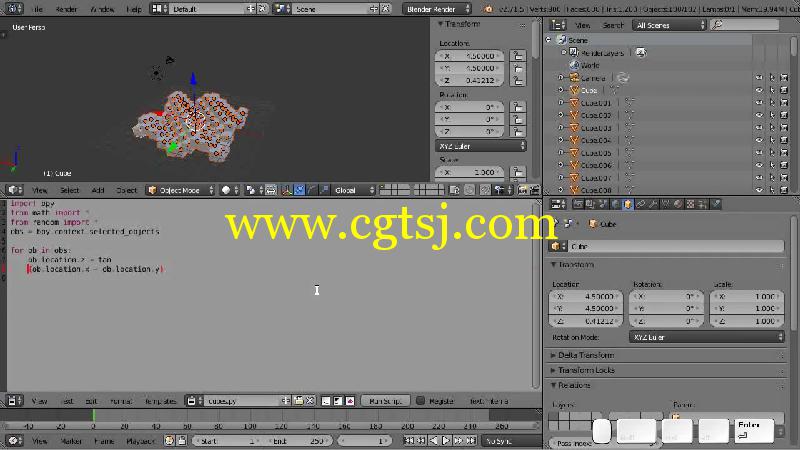Click the text editor type icon
This screenshot has width=800, height=450.
click(x=14, y=401)
